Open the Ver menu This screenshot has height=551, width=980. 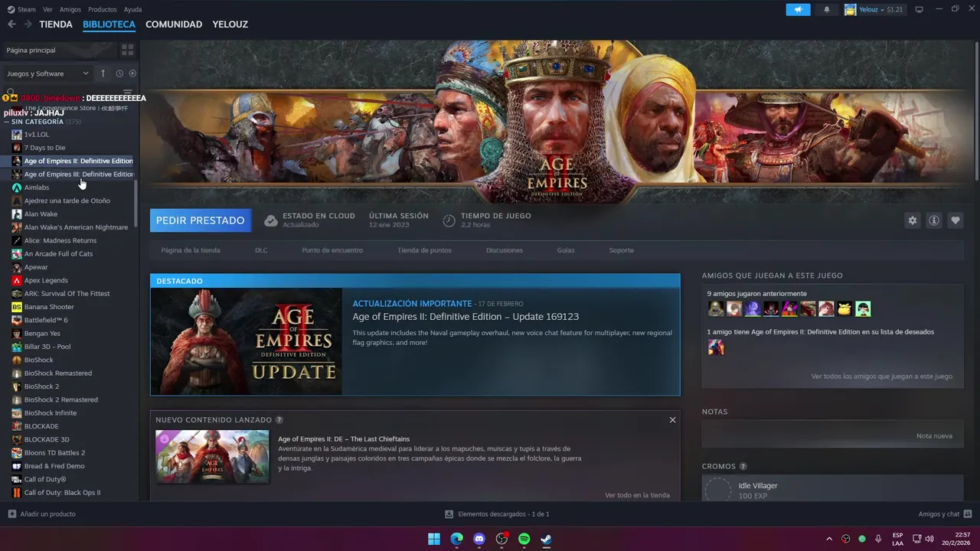pyautogui.click(x=47, y=9)
